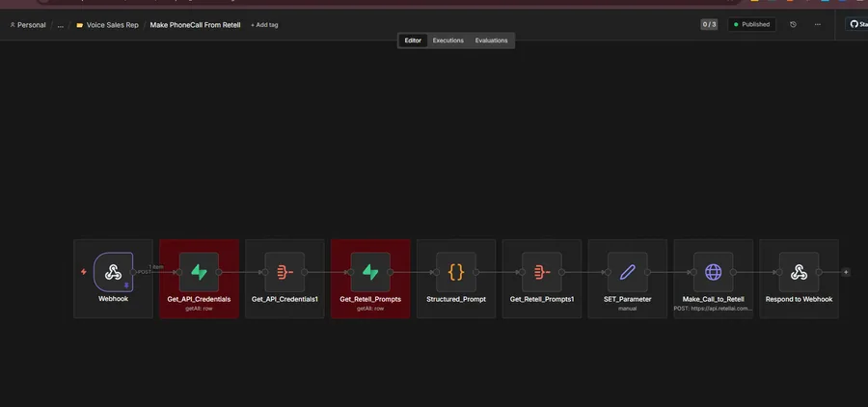The width and height of the screenshot is (868, 407).
Task: Click the POST label on Webhook connection
Action: pyautogui.click(x=145, y=272)
